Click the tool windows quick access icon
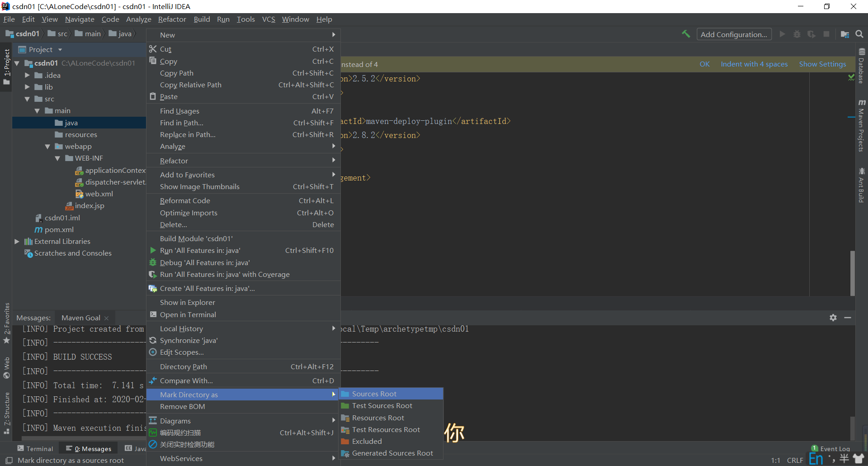The height and width of the screenshot is (466, 868). click(9, 460)
